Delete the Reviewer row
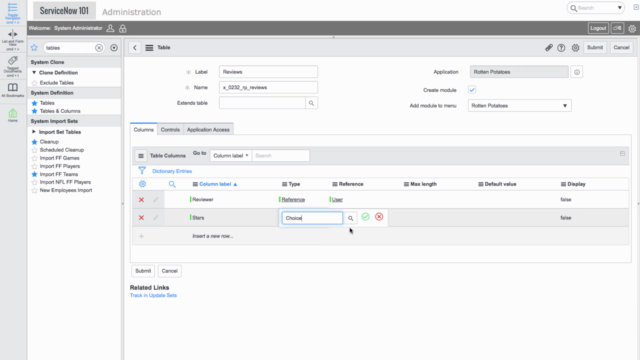Image resolution: width=640 pixels, height=360 pixels. (141, 200)
